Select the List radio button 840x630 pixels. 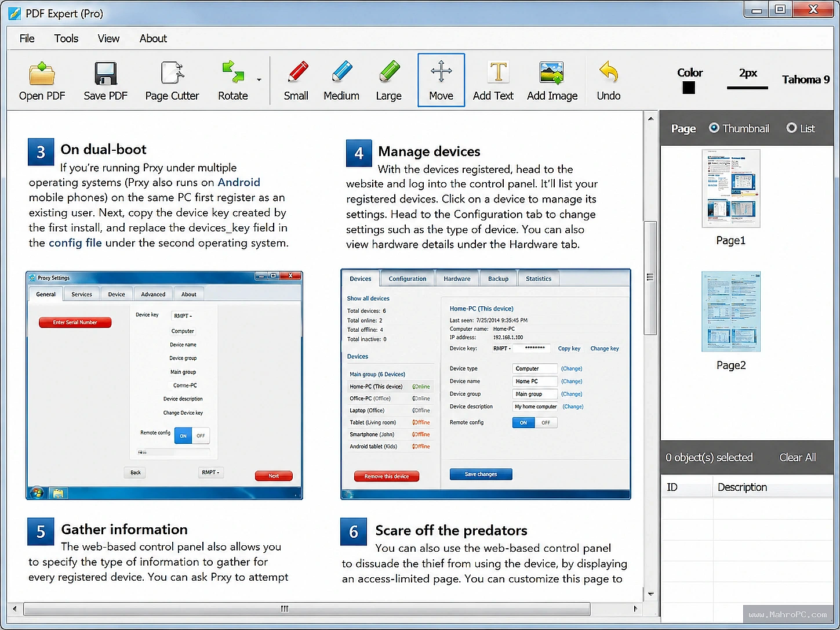[791, 128]
